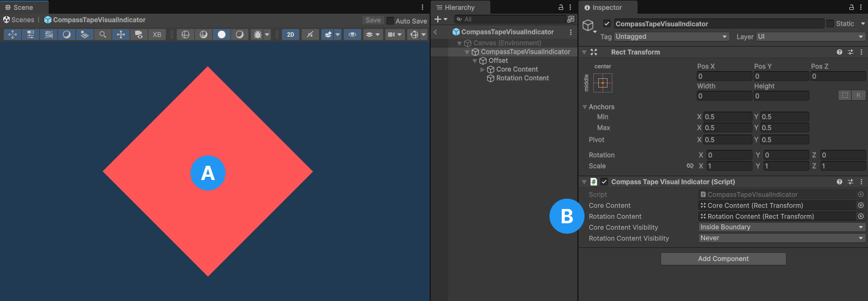The width and height of the screenshot is (868, 301).
Task: Click the sliders settings icon in Scene toolbar
Action: 31,34
